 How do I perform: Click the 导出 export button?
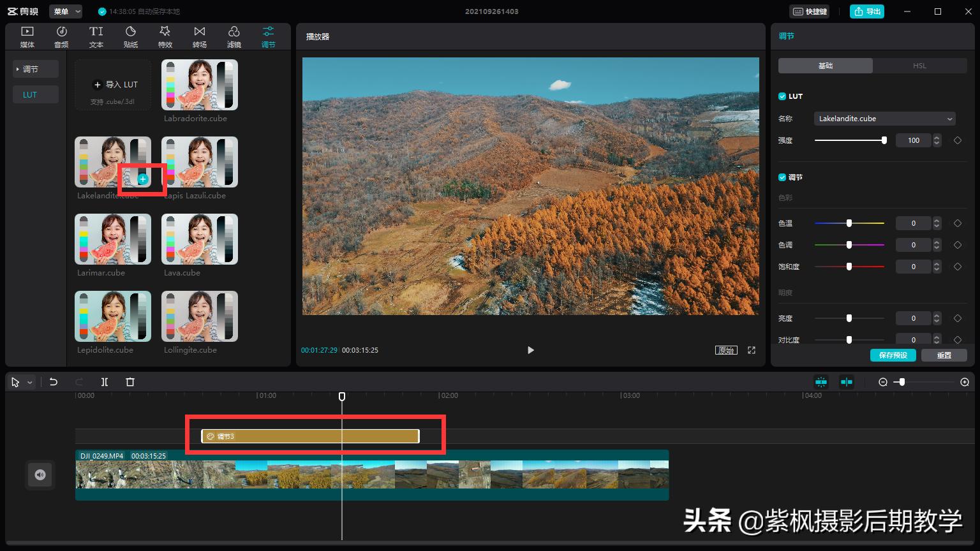coord(867,11)
